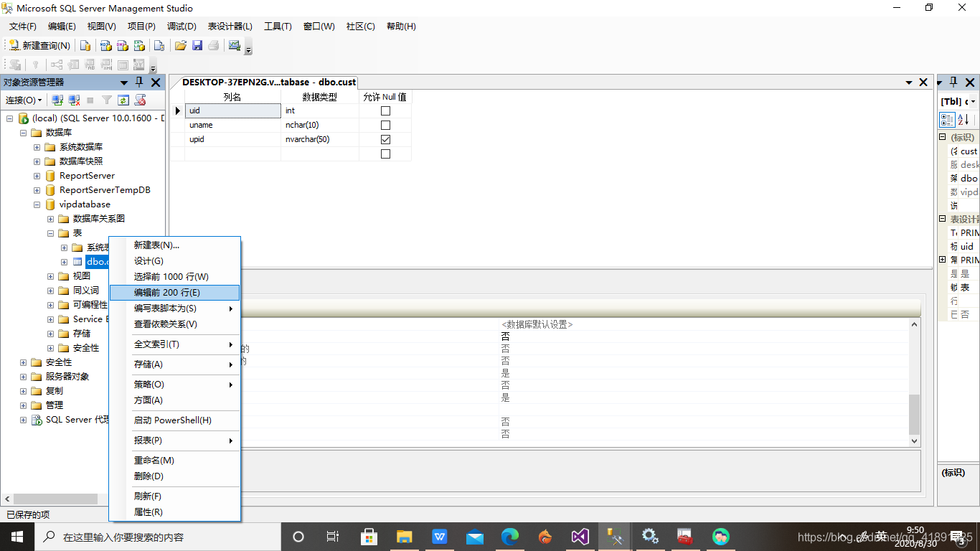This screenshot has width=980, height=551.
Task: Click the nvarchar(50) data type cell
Action: point(320,139)
